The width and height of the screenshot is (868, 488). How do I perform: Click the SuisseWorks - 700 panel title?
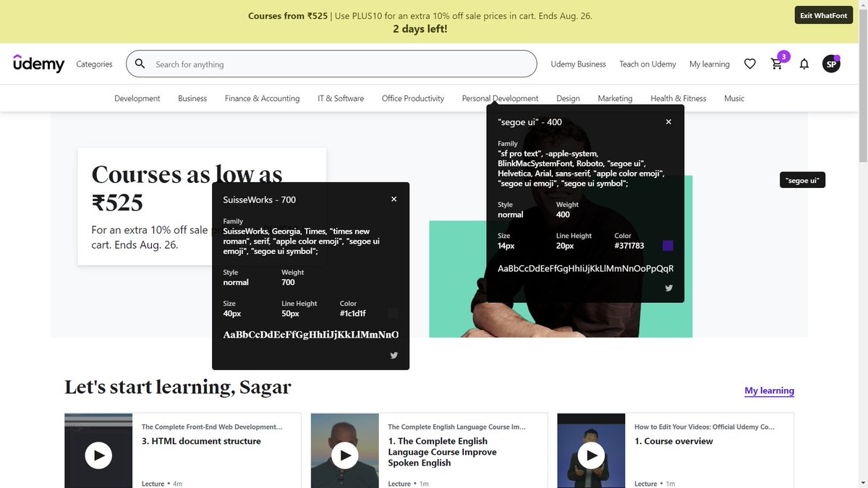(260, 200)
